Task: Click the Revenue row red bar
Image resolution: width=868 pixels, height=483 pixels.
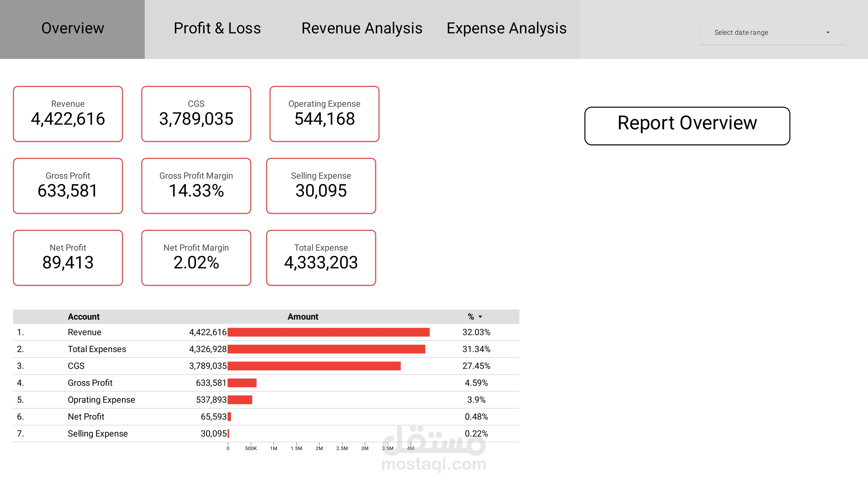Action: (x=328, y=332)
